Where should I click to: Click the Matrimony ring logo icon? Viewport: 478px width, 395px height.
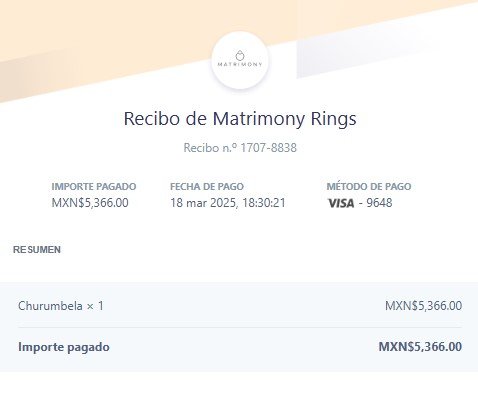coord(240,55)
